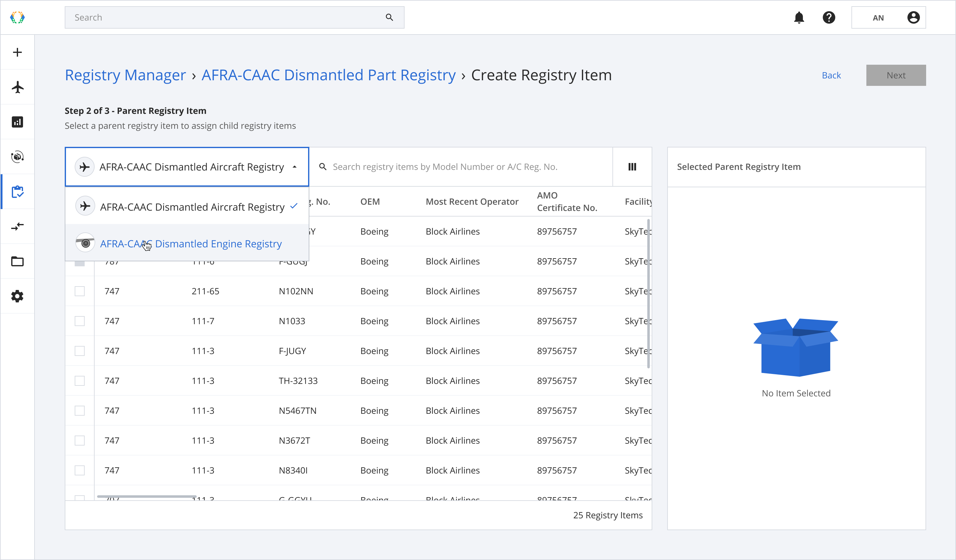Choose AFRA-CAAC Dismantled Engine Registry option
Screen dimensions: 956x560
click(191, 243)
